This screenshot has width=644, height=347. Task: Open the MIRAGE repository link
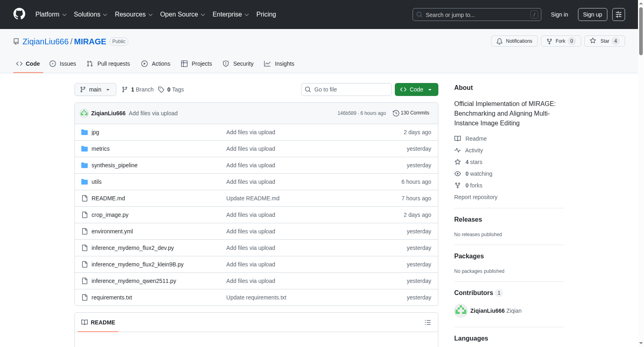(x=90, y=42)
